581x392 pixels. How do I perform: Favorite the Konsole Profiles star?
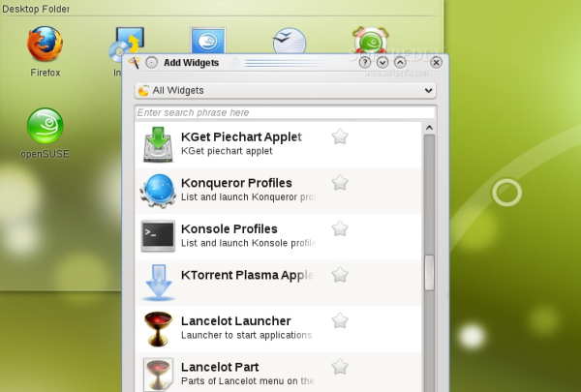(x=340, y=228)
